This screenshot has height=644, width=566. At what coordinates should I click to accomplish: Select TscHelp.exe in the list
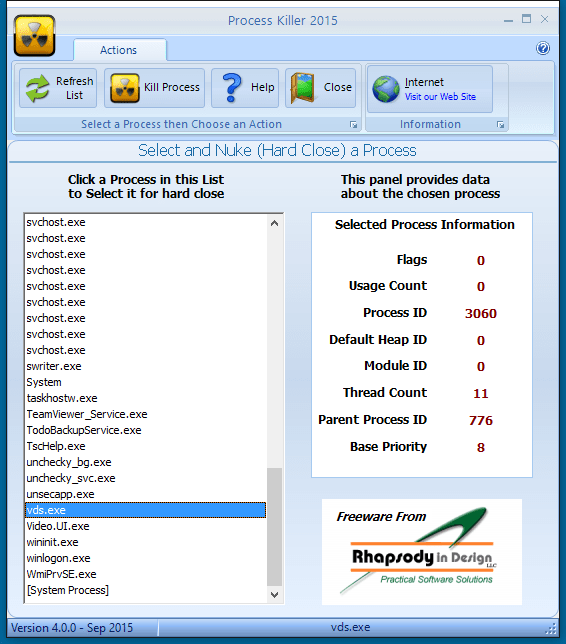pos(145,446)
